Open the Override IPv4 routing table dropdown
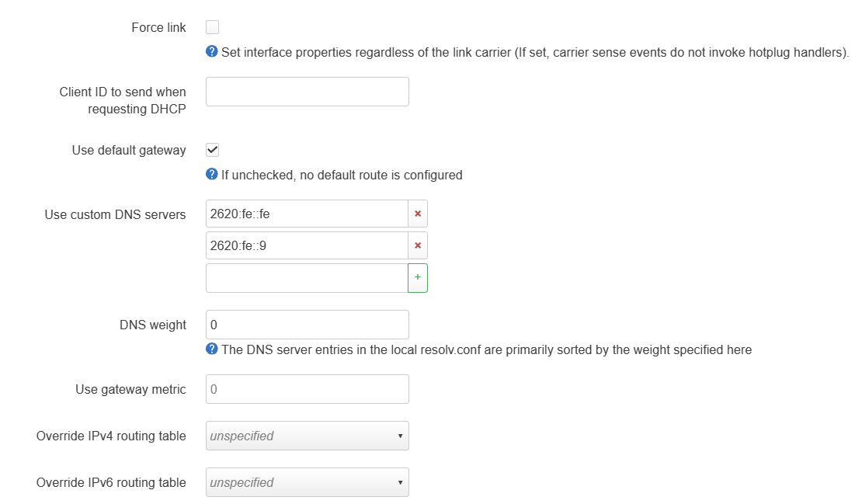 (x=308, y=436)
